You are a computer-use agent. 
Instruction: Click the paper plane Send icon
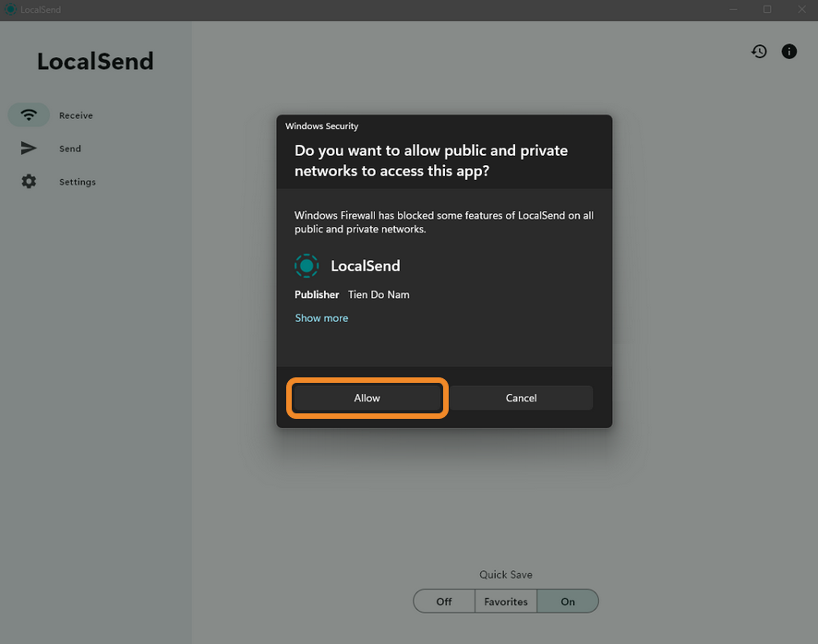pyautogui.click(x=30, y=149)
